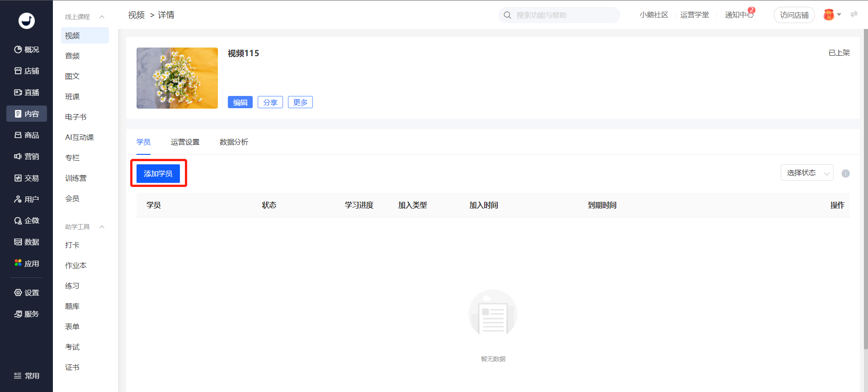Open the 运营学堂 link
Viewport: 868px width, 392px height.
point(694,15)
